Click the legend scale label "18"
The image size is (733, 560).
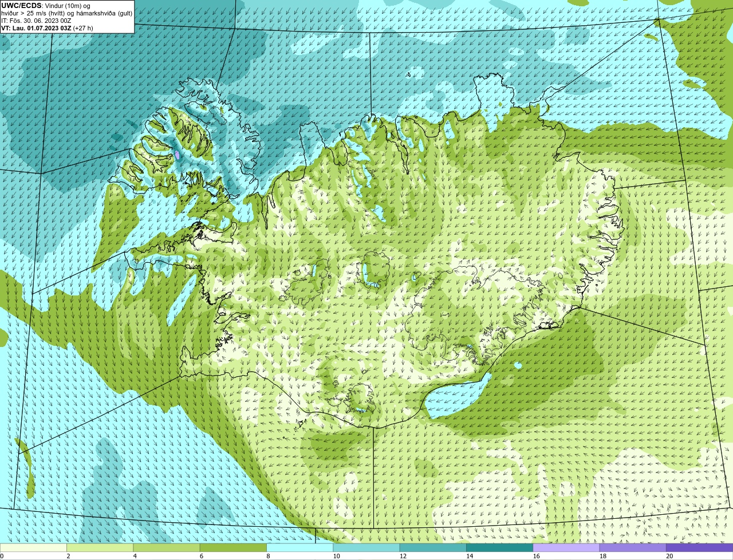[603, 556]
